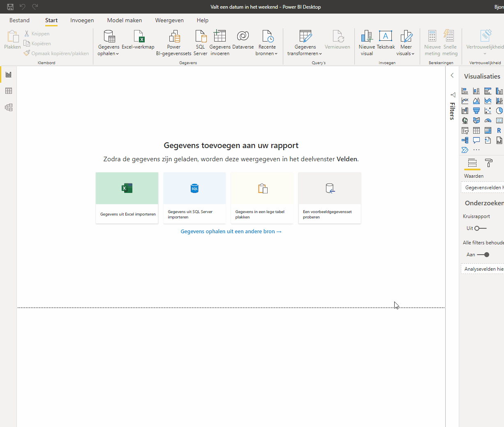Viewport: 504px width, 427px height.
Task: Choose Gegevens in een lege tabel plakken card
Action: click(x=262, y=198)
